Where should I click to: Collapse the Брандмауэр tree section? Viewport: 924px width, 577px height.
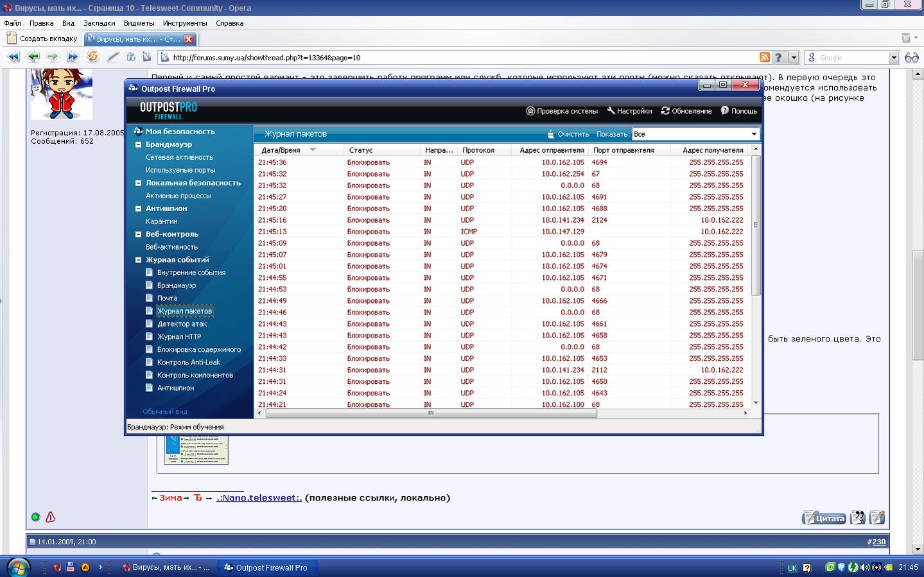(138, 144)
